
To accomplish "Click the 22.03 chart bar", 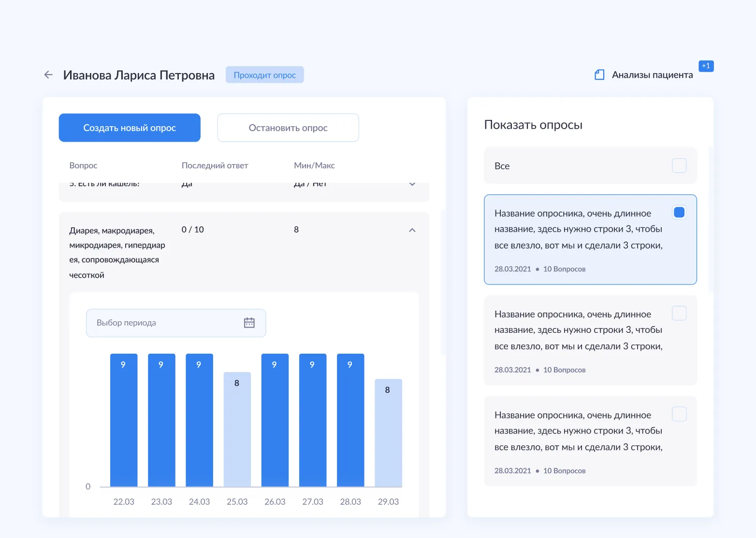I will pyautogui.click(x=124, y=420).
